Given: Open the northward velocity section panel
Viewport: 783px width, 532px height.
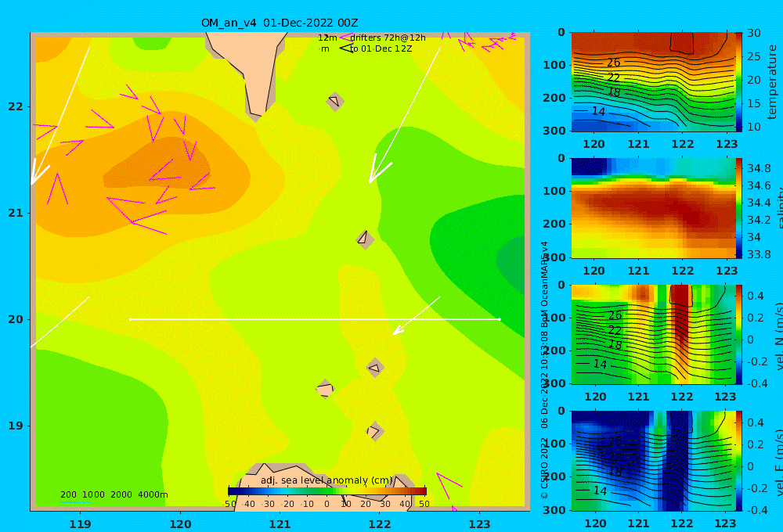Looking at the screenshot, I should [x=653, y=334].
